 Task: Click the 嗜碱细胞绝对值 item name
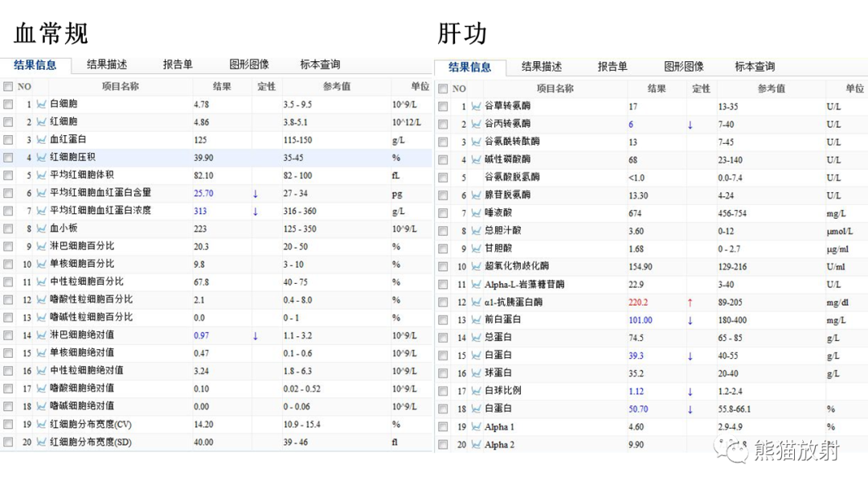(82, 406)
